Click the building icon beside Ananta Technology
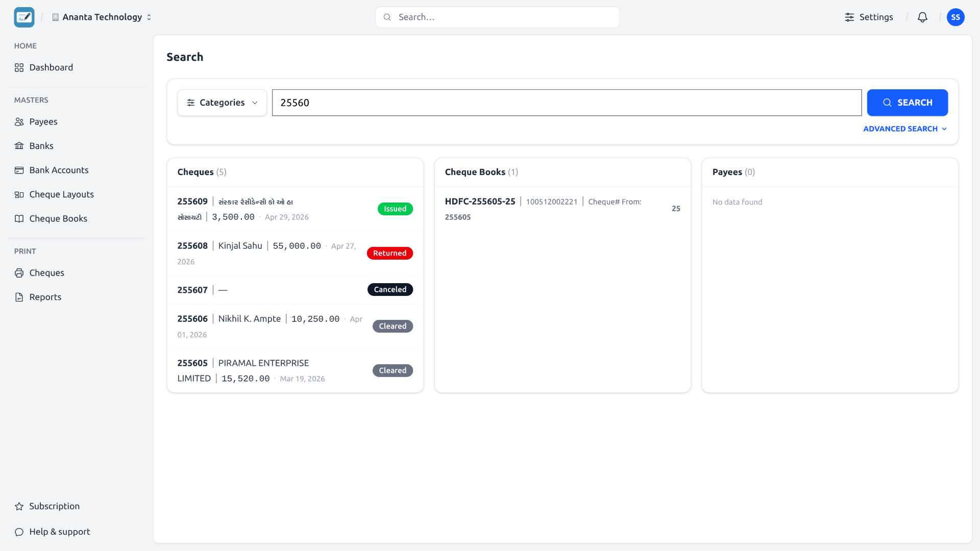Image resolution: width=980 pixels, height=551 pixels. 56,17
